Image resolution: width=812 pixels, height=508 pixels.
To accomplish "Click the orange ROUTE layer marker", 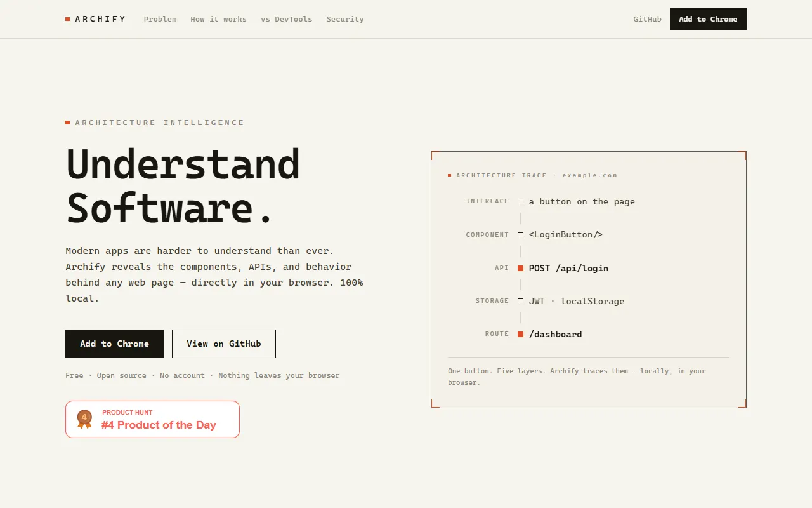I will click(x=520, y=334).
